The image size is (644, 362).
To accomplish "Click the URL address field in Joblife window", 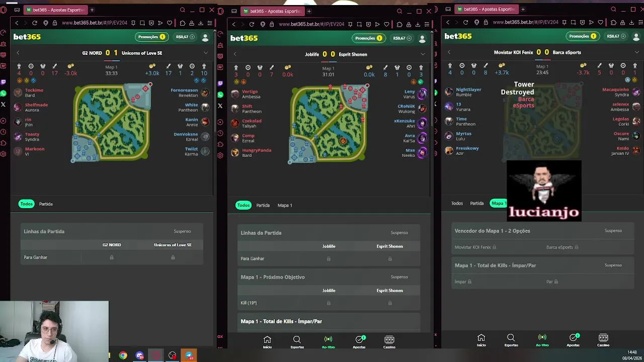I will point(311,24).
